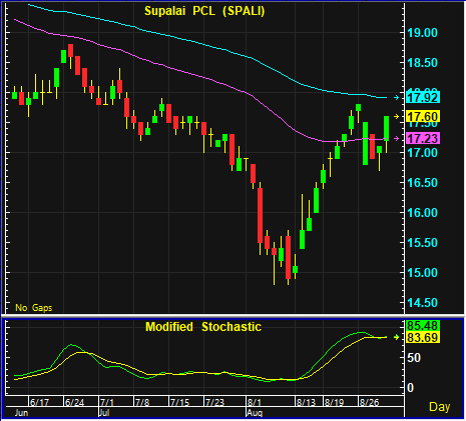
Task: Select the magenta 17.23 moving average label
Action: point(423,138)
